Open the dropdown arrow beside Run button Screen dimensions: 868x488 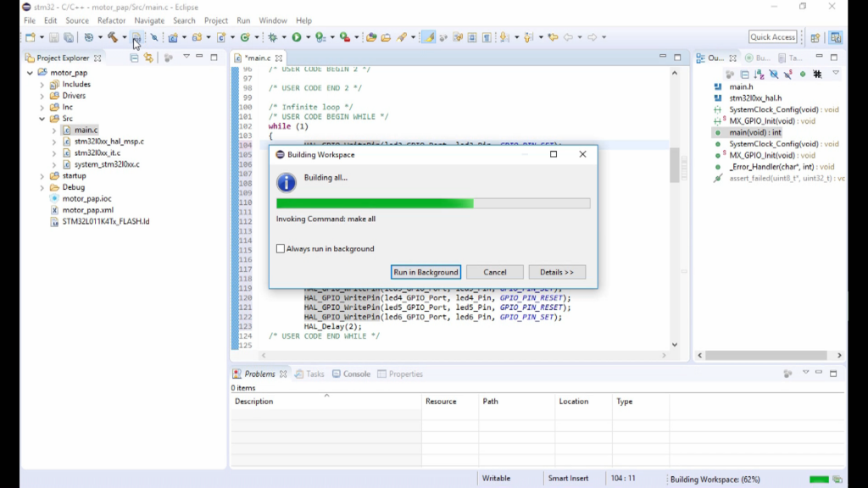307,37
